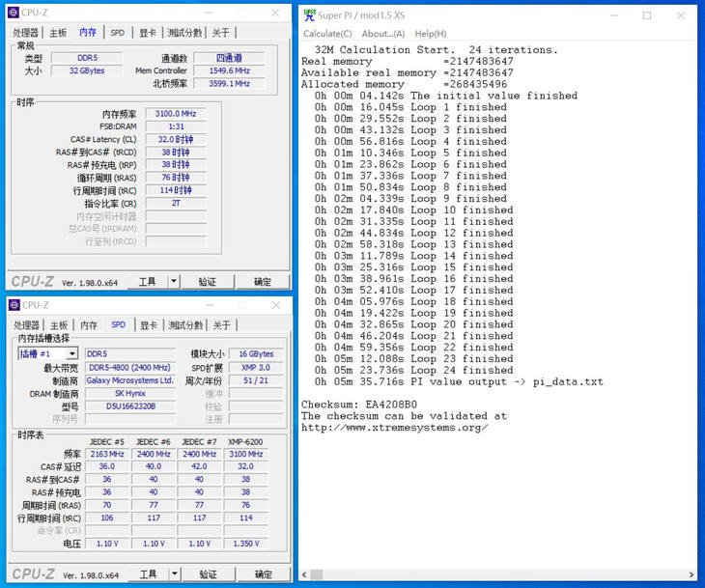705x588 pixels.
Task: Click the 确定 button in top CPU-Z window
Action: [x=262, y=282]
